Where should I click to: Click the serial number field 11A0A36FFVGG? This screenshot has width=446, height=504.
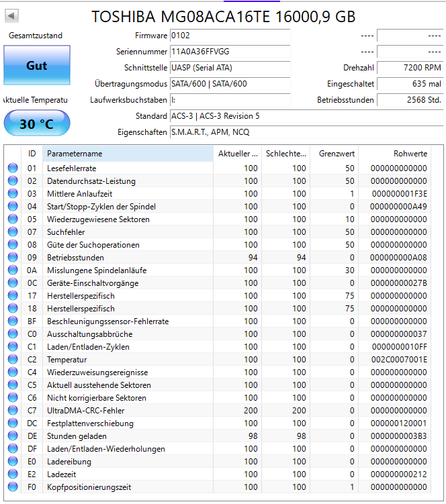point(230,52)
